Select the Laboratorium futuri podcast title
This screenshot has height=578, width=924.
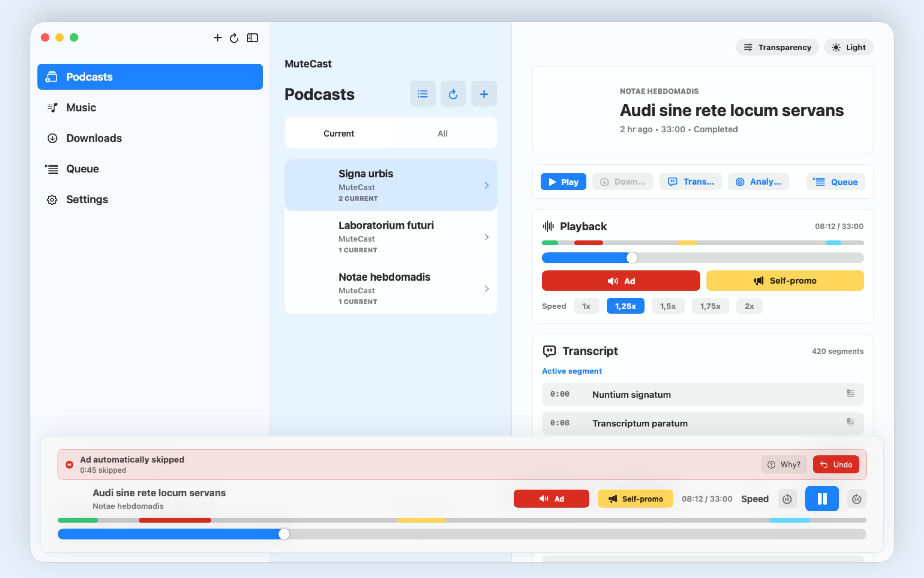click(x=386, y=225)
